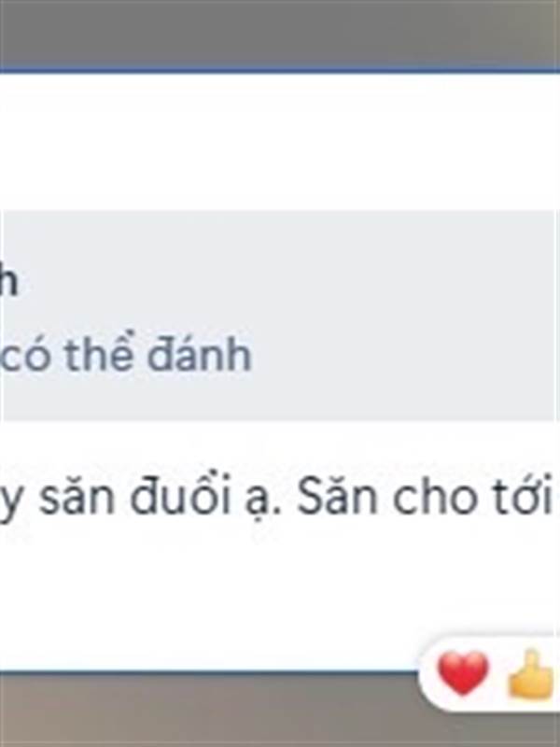Image resolution: width=560 pixels, height=747 pixels.
Task: Click the blank white area above the quote
Action: point(280,142)
